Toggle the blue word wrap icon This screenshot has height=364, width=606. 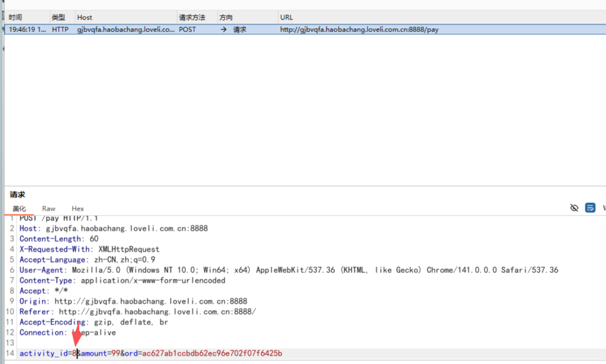coord(590,208)
